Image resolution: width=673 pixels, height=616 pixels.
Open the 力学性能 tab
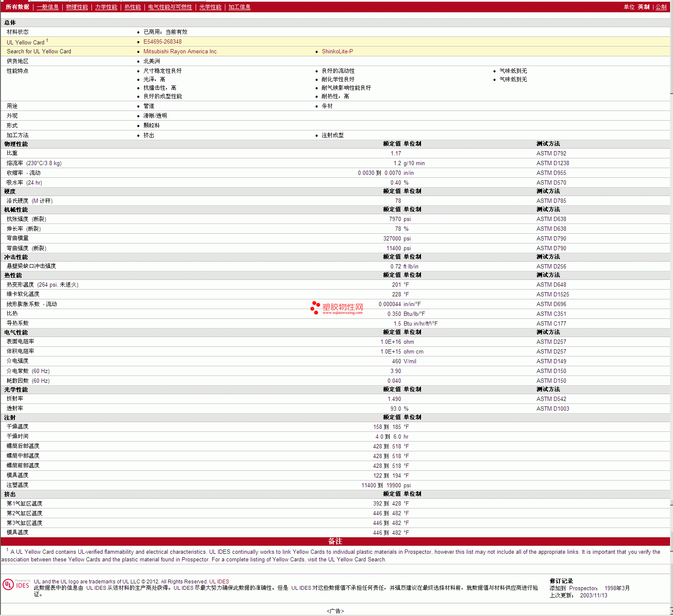[x=106, y=7]
